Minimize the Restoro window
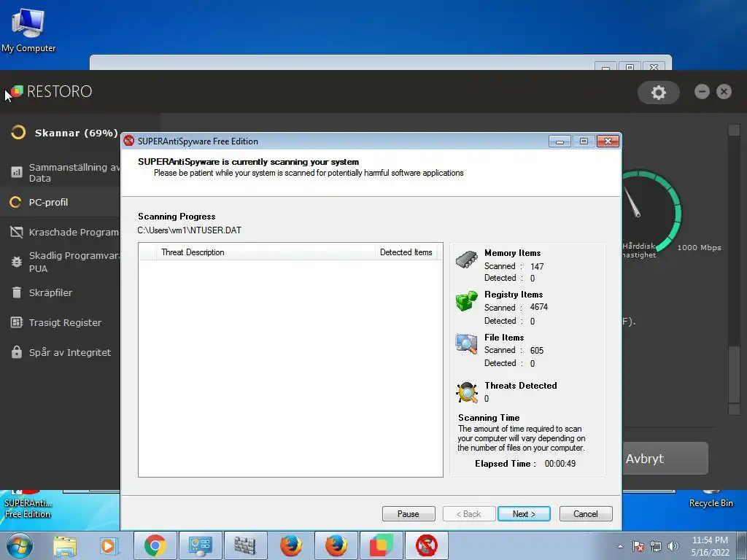 tap(702, 91)
